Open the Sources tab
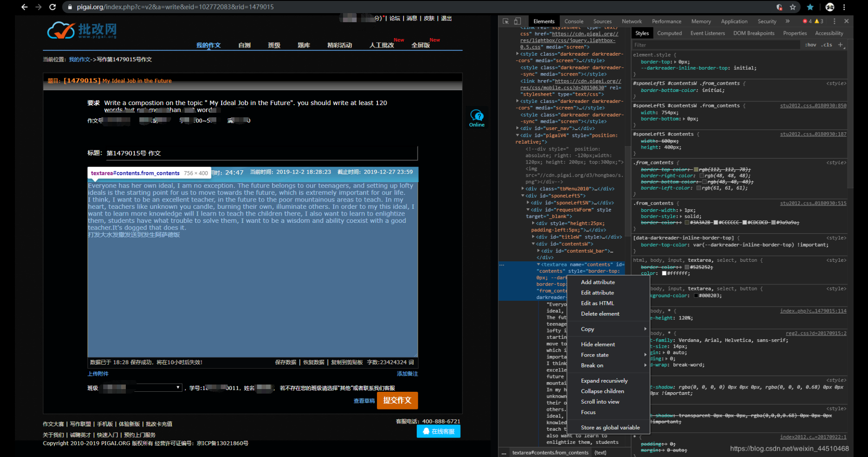Screen dimensions: 868x457 [x=602, y=21]
